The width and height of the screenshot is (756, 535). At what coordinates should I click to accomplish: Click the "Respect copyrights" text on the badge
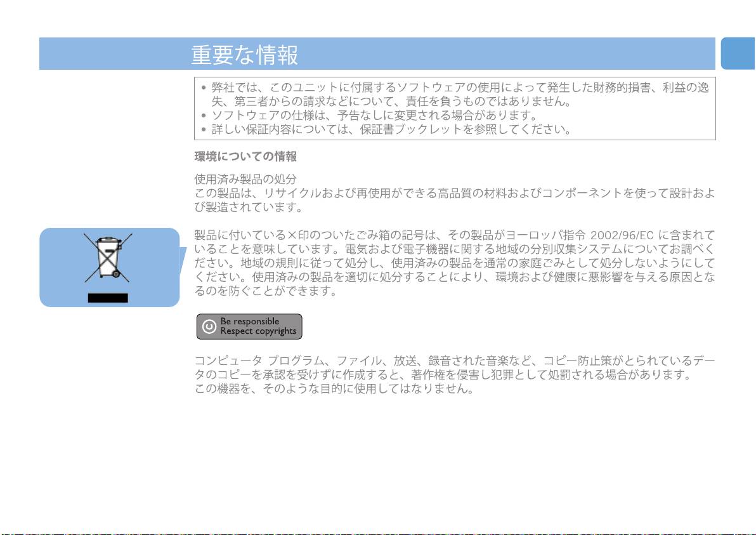coord(258,331)
